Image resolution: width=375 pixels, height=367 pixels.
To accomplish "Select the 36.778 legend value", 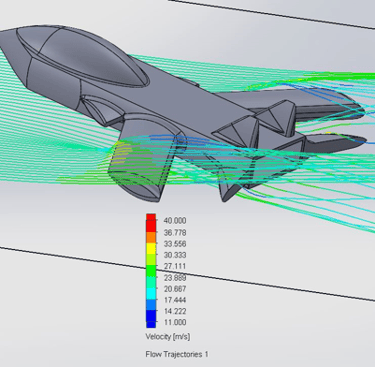I will coord(175,232).
